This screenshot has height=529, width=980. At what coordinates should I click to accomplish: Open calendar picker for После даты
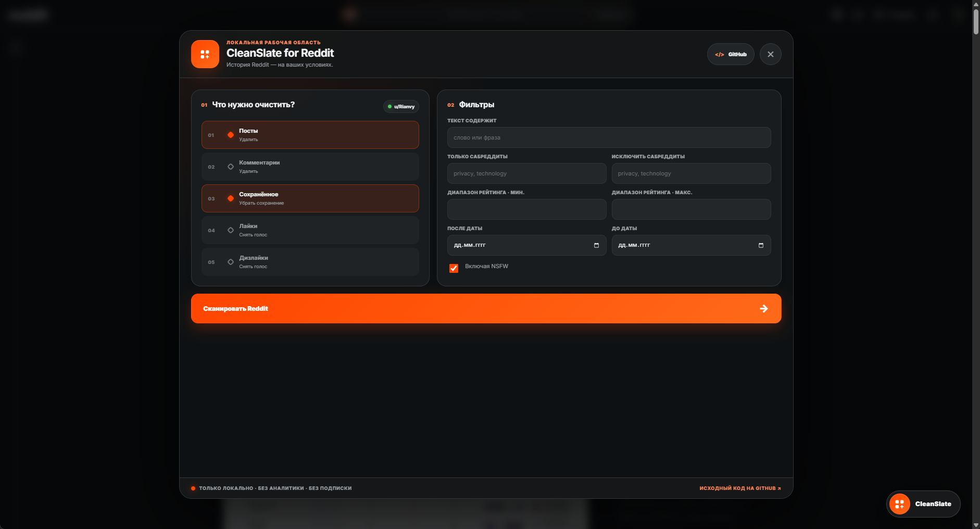(x=597, y=245)
